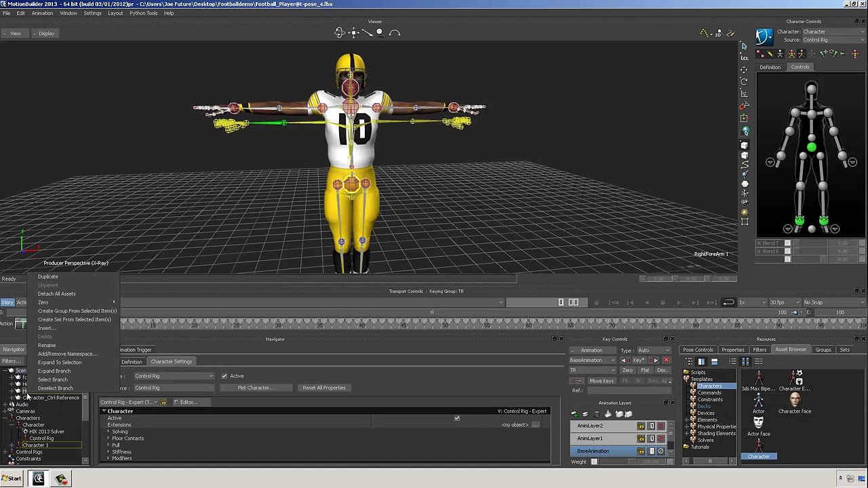The image size is (868, 488).
Task: Open the No Snap dropdown
Action: coord(833,302)
